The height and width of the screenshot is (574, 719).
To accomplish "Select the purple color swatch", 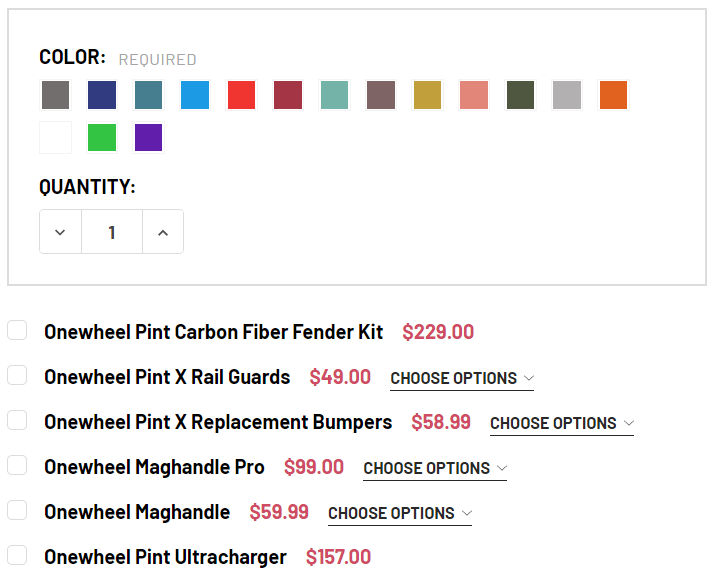I will [148, 138].
